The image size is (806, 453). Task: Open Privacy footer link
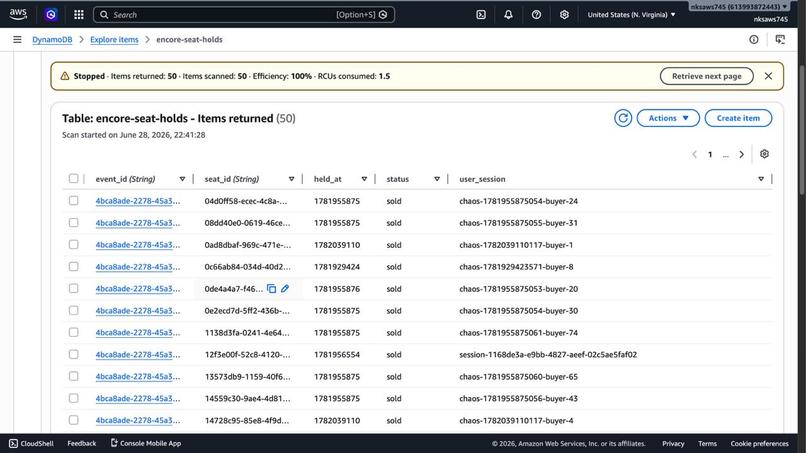pos(673,443)
